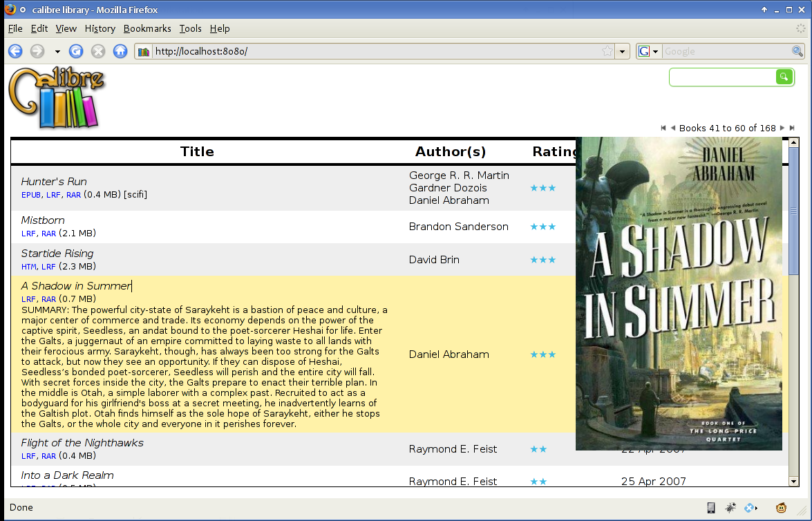812x521 pixels.
Task: Click the calibre library search field
Action: point(723,77)
